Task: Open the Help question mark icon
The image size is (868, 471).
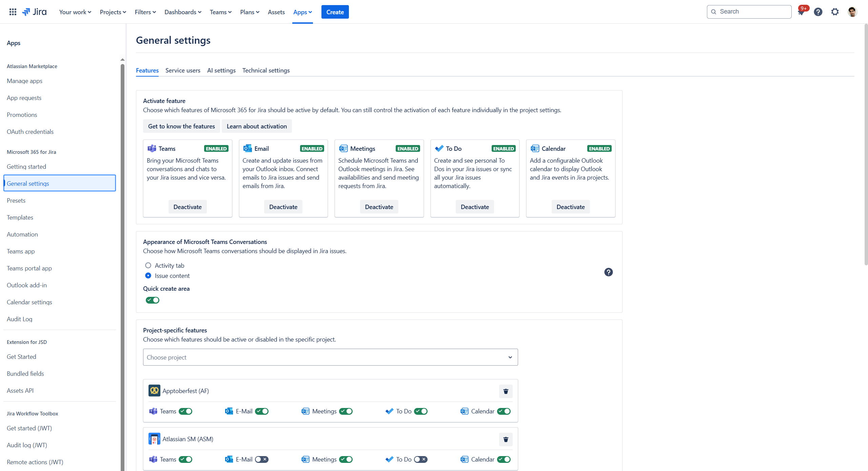Action: tap(818, 12)
